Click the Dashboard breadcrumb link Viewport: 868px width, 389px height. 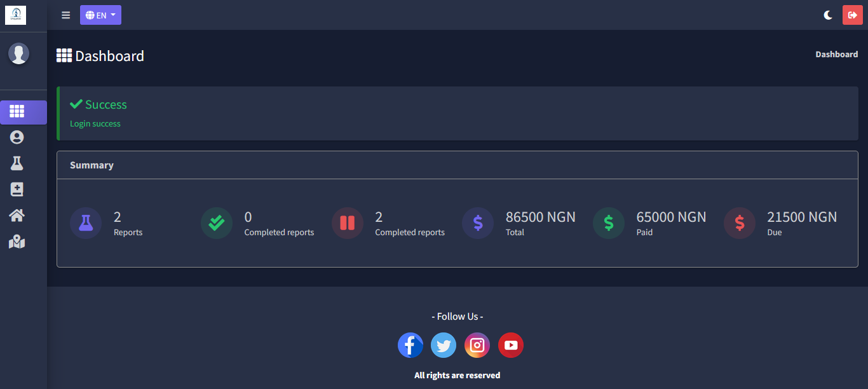coord(836,55)
